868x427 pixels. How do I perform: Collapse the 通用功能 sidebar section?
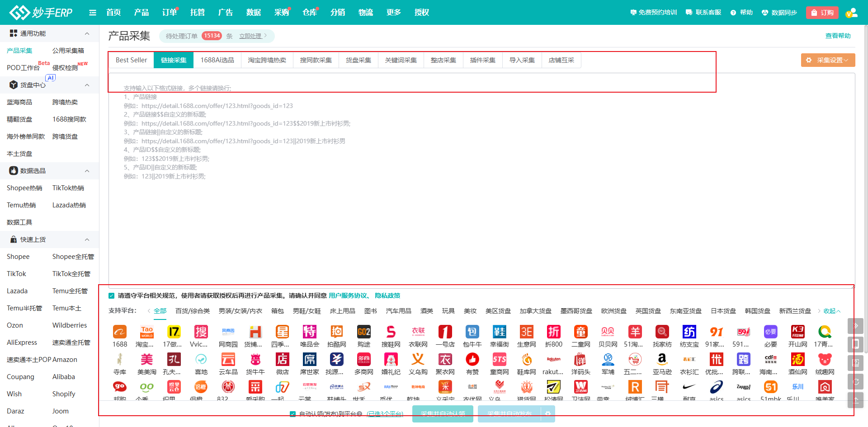[x=87, y=33]
